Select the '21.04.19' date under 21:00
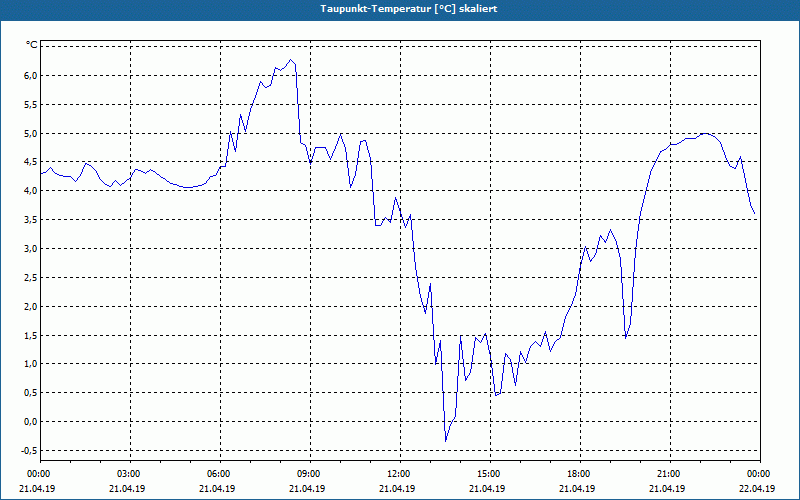800x500 pixels. [667, 488]
